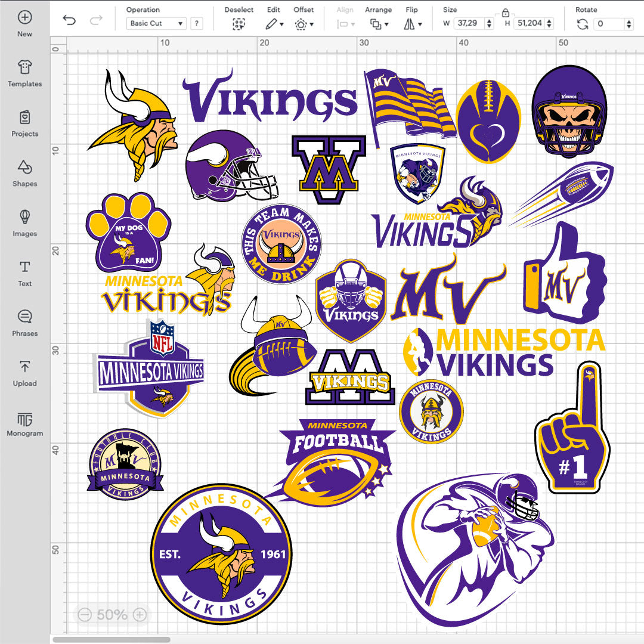Select the Text tool

(24, 273)
